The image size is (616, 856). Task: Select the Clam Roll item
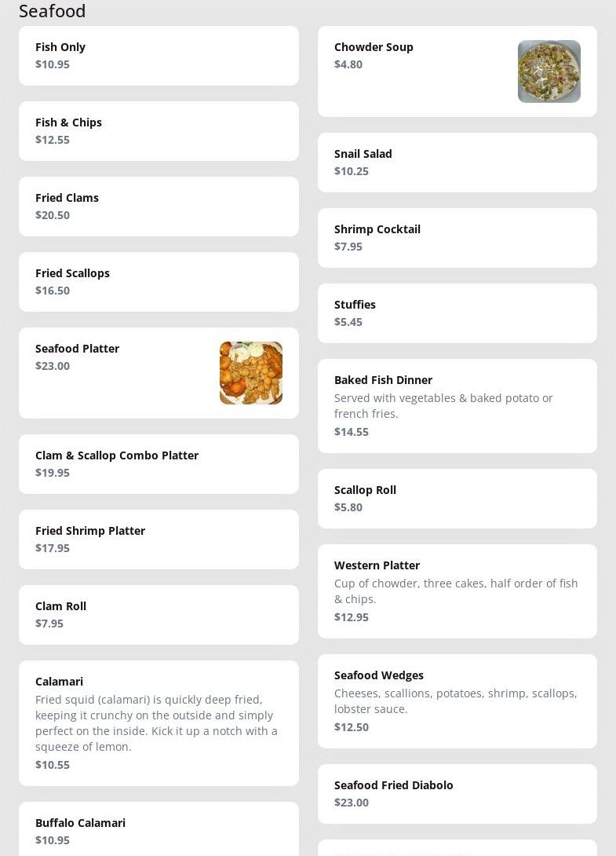tap(159, 615)
